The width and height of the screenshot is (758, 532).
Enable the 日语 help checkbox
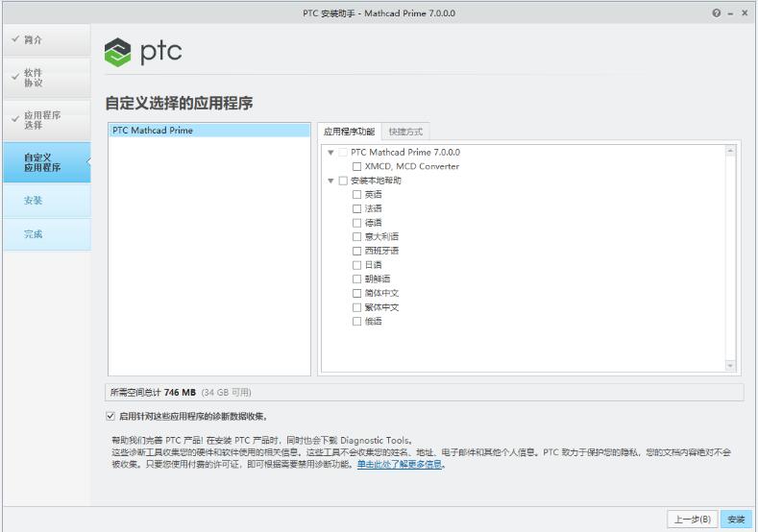[x=356, y=265]
